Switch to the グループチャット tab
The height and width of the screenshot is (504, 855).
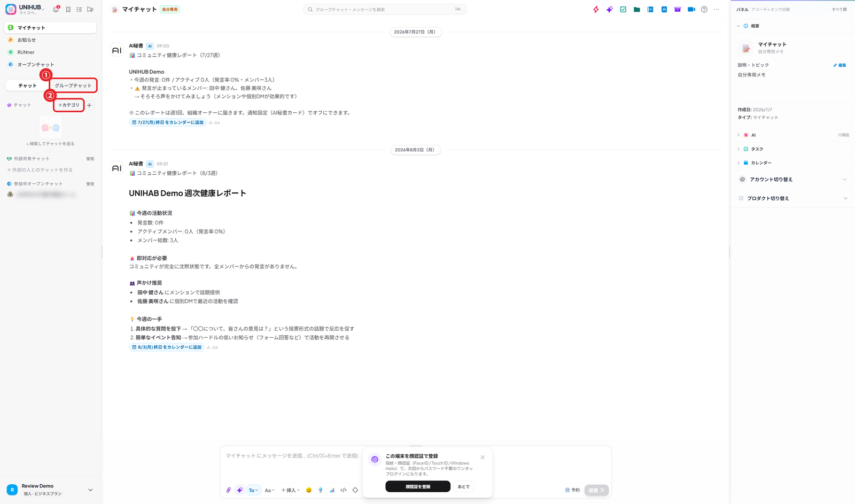click(x=73, y=86)
